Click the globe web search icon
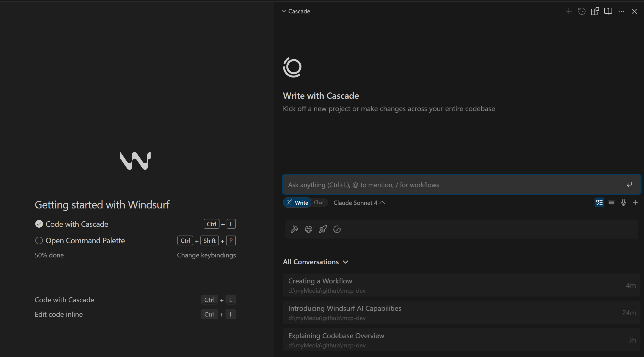Viewport: 644px width, 357px height. tap(309, 229)
